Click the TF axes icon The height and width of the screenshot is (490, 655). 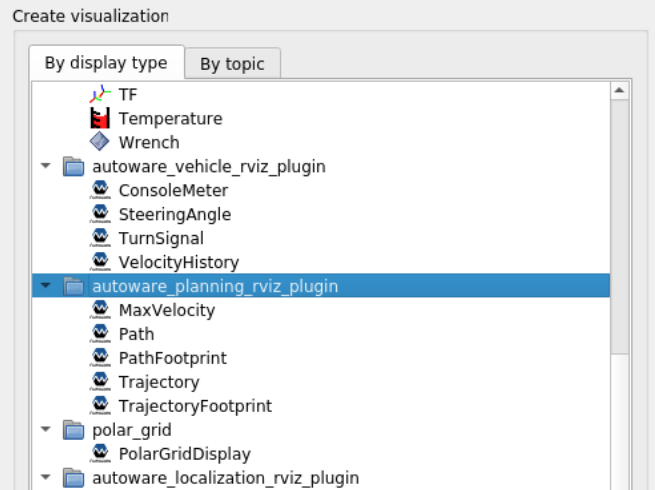click(100, 94)
